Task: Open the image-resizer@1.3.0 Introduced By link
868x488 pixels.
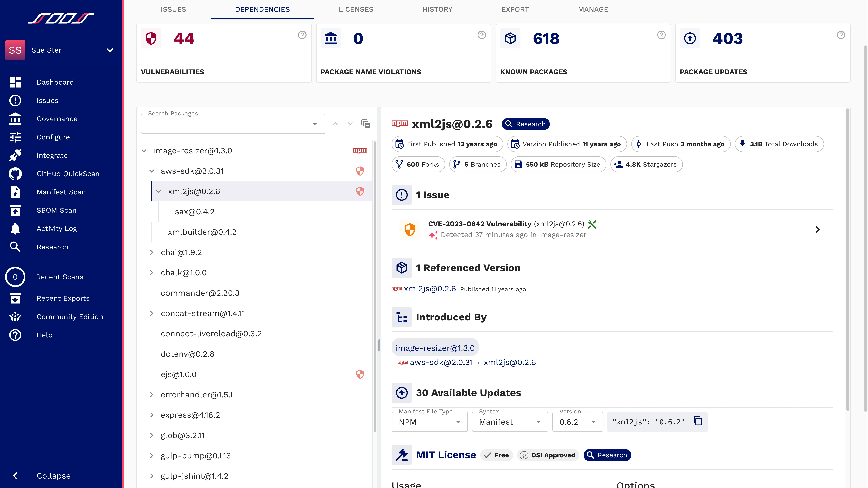Action: pos(435,348)
